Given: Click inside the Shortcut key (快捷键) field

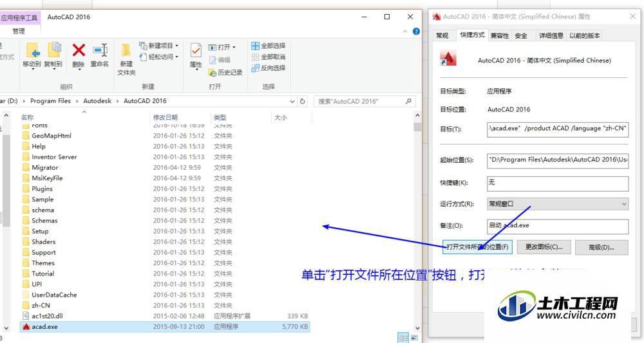Looking at the screenshot, I should pyautogui.click(x=558, y=183).
